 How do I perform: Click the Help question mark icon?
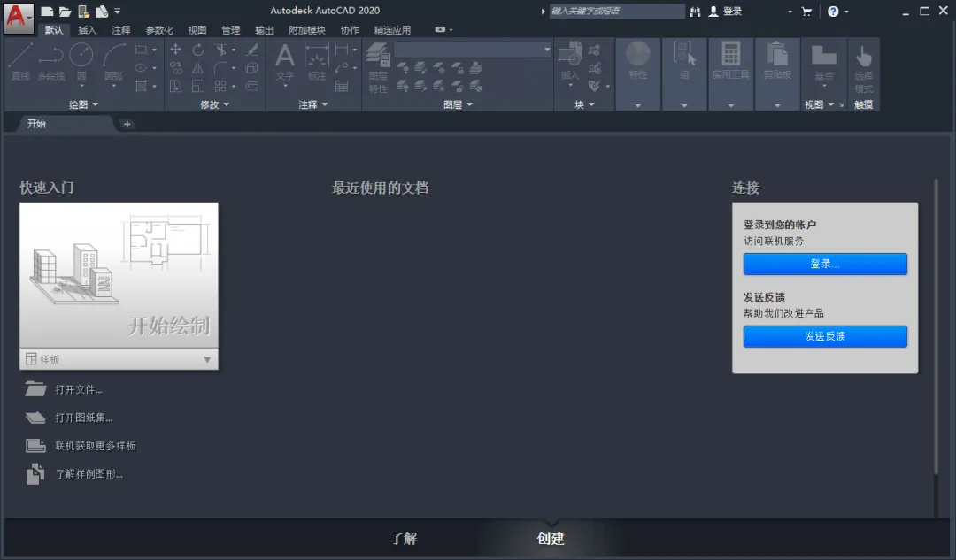tap(833, 11)
